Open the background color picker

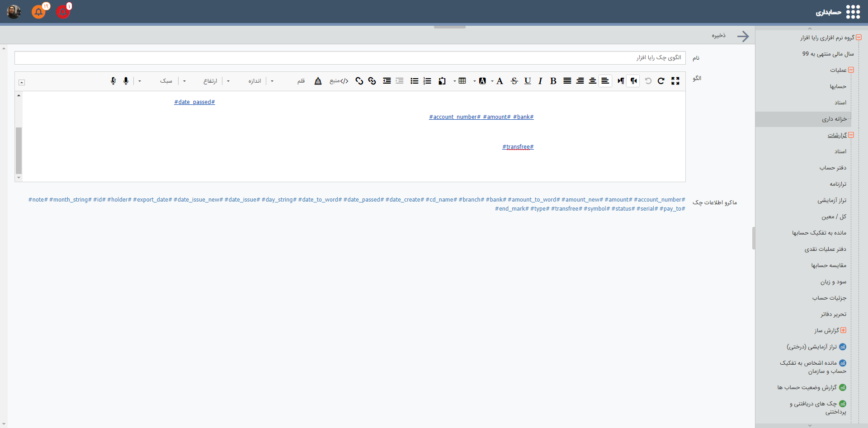point(482,81)
